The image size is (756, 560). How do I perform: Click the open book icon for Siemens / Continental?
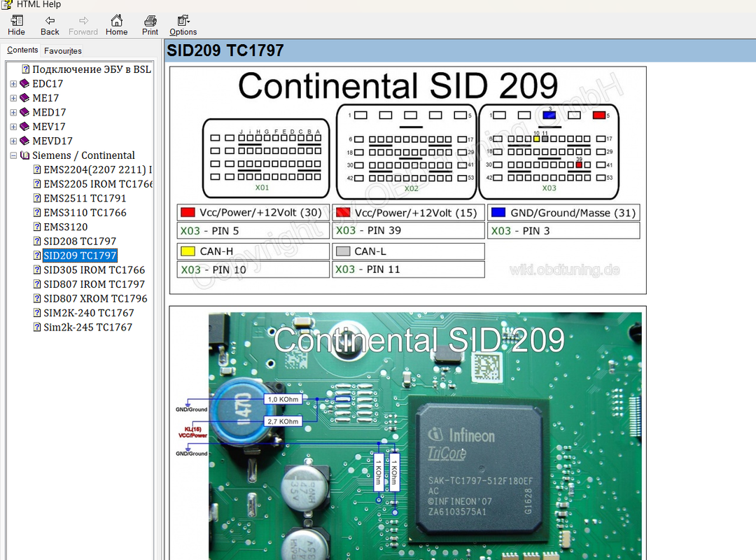point(24,155)
